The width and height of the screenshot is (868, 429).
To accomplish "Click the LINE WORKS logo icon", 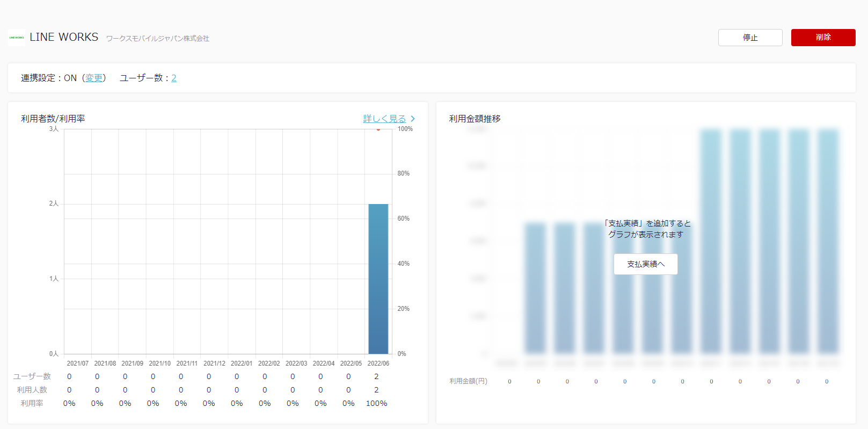I will click(x=17, y=38).
